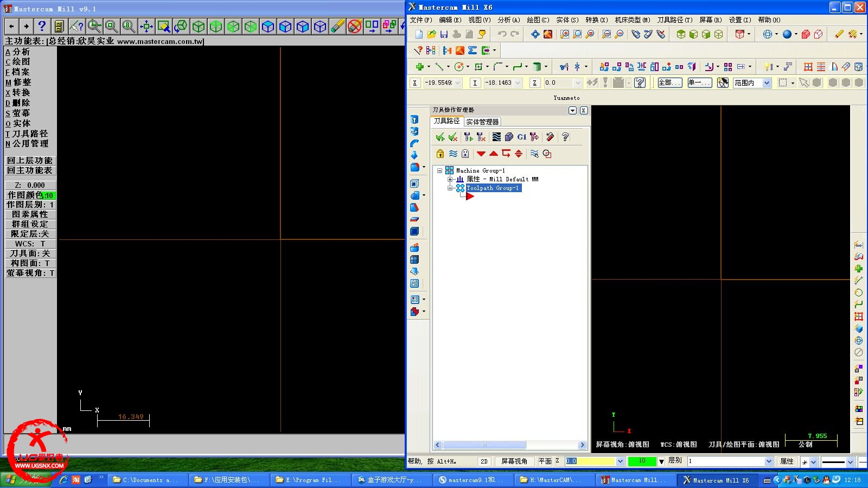
Task: Click the red up arrow move insert icon
Action: 493,154
